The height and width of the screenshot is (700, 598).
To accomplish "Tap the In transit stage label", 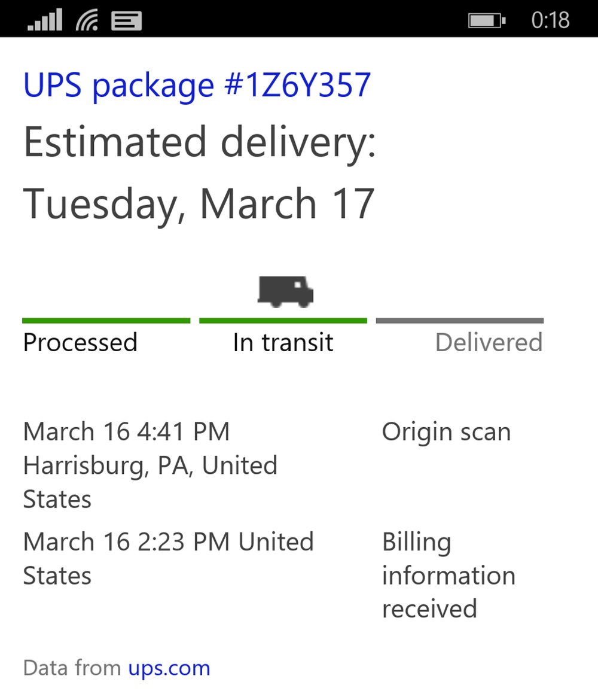I will click(x=283, y=343).
